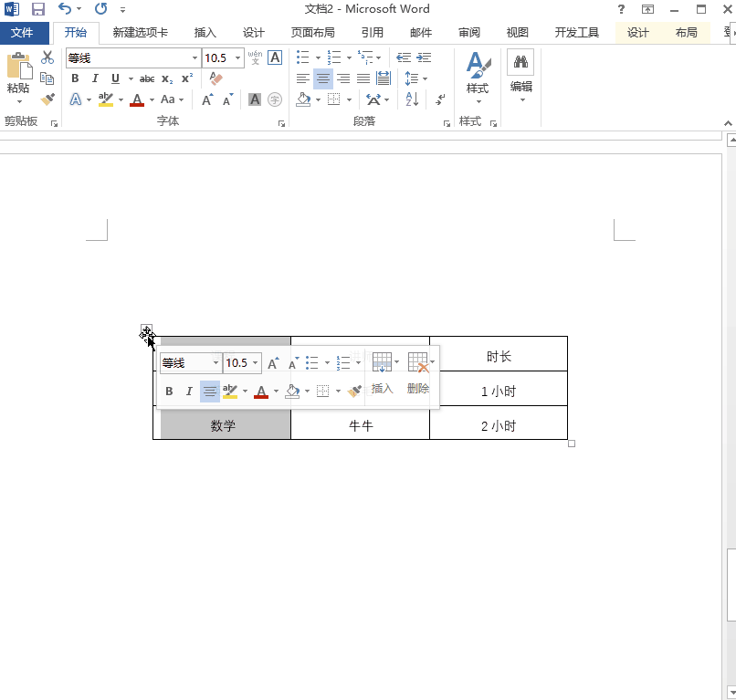
Task: Click the vertical scrollbar up arrow
Action: [731, 140]
